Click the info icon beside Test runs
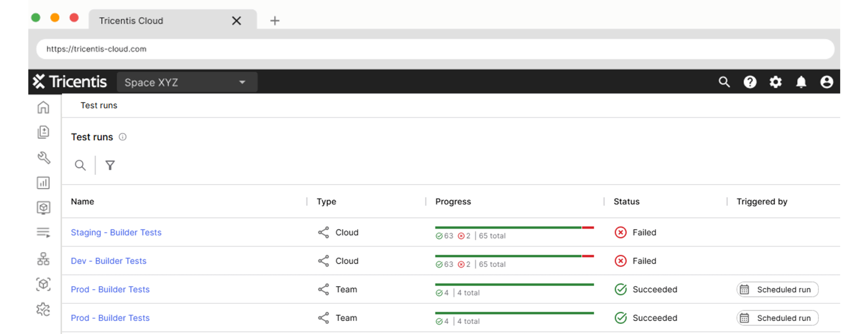The width and height of the screenshot is (868, 334). point(122,137)
